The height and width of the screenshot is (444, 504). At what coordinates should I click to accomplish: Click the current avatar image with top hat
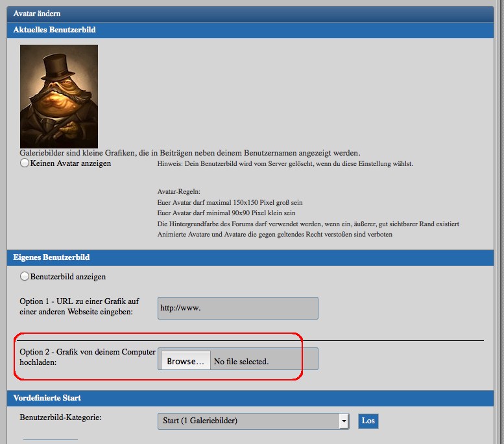tap(59, 96)
